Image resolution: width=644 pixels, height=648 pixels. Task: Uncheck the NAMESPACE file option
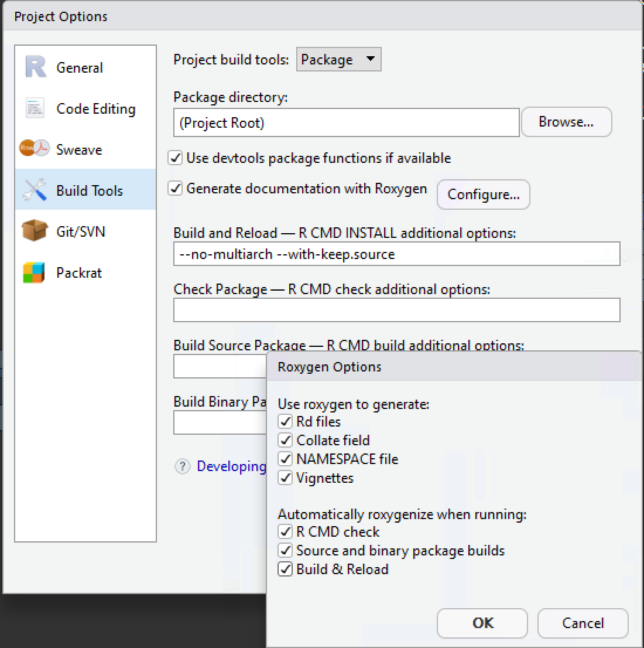(285, 459)
